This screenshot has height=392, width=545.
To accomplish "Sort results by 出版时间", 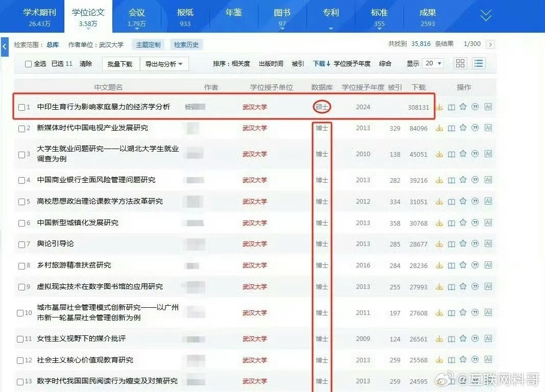I will pyautogui.click(x=271, y=63).
